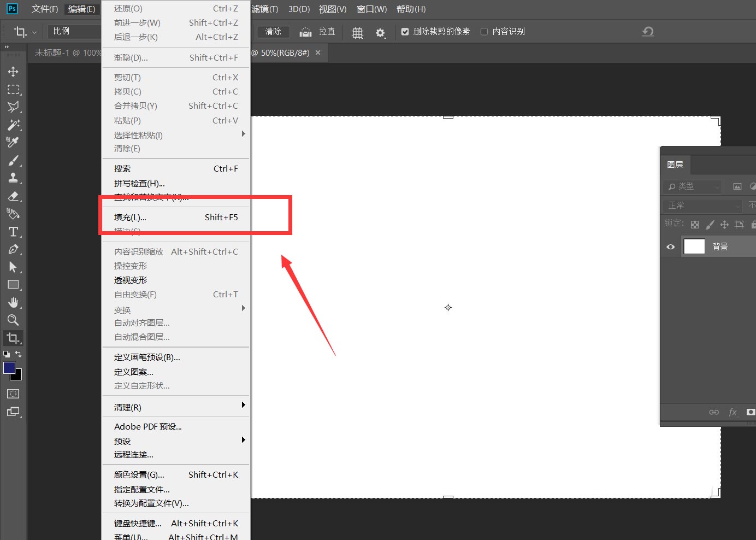The image size is (756, 540).
Task: Open the 窗口(W) menu
Action: (371, 9)
